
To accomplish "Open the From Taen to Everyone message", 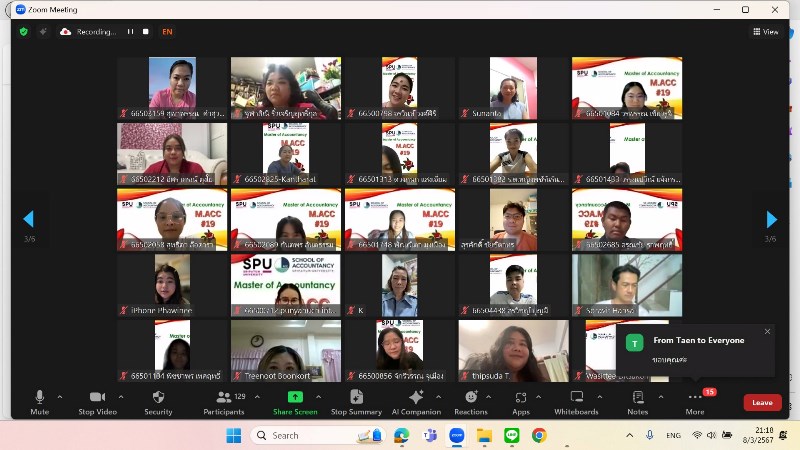I will [x=695, y=350].
